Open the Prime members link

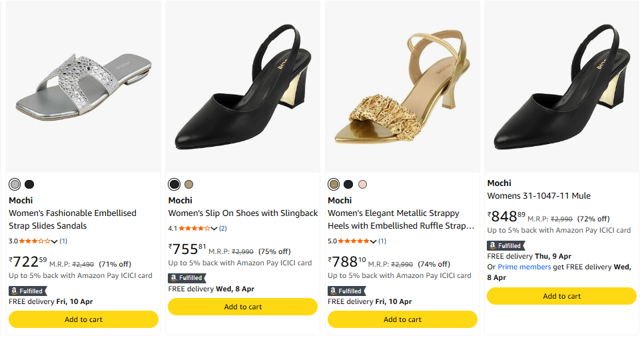pyautogui.click(x=524, y=267)
